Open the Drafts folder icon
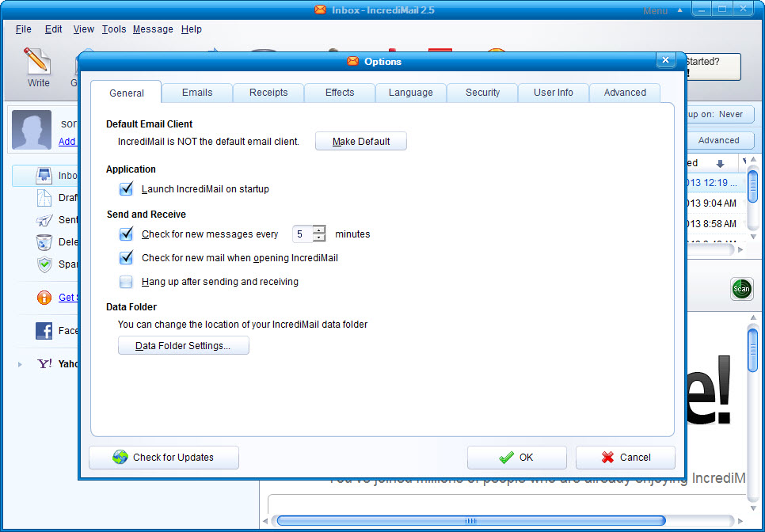The width and height of the screenshot is (765, 532). 44,197
